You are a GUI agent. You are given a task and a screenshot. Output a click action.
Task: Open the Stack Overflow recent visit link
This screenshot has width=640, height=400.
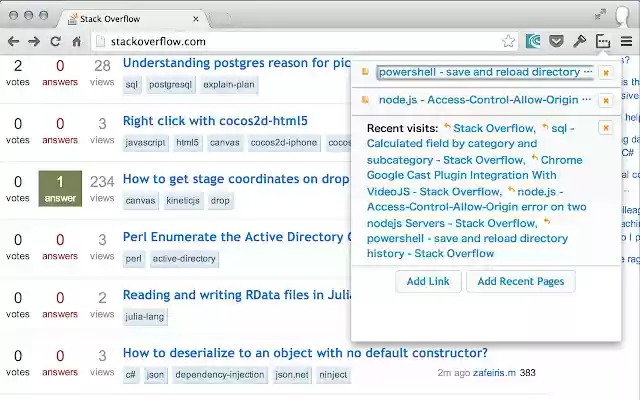[494, 128]
